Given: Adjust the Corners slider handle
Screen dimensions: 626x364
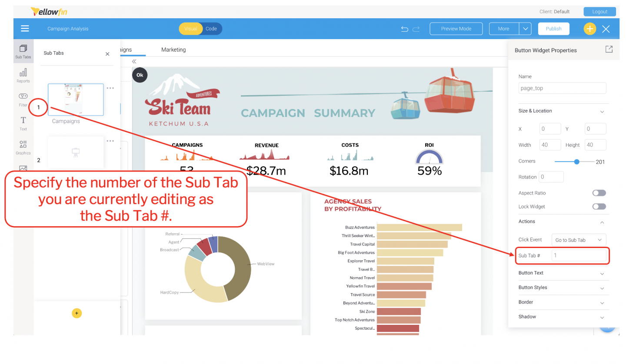Looking at the screenshot, I should pyautogui.click(x=576, y=162).
